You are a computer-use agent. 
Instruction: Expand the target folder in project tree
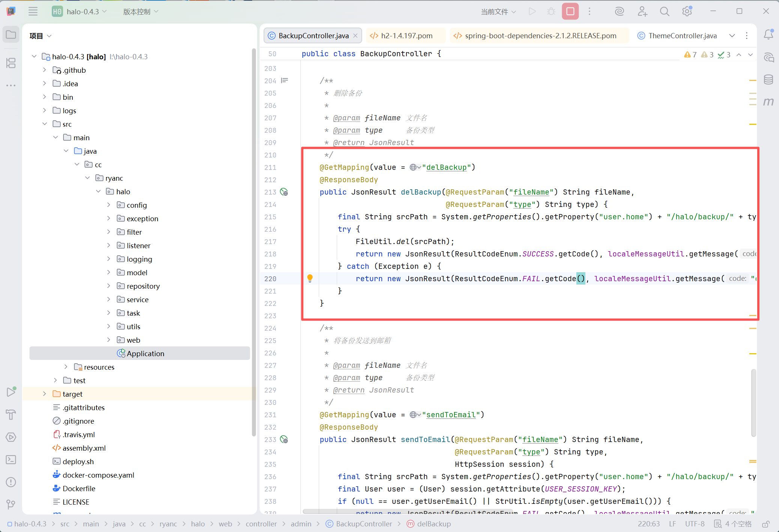point(45,394)
